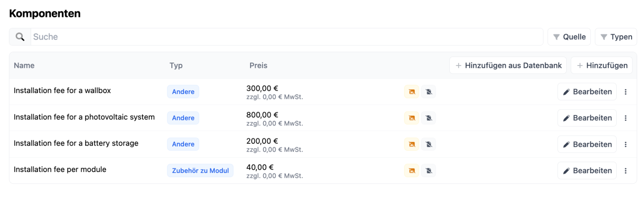
Task: Open three-dot menu for wallbox installation fee
Action: pyautogui.click(x=625, y=92)
